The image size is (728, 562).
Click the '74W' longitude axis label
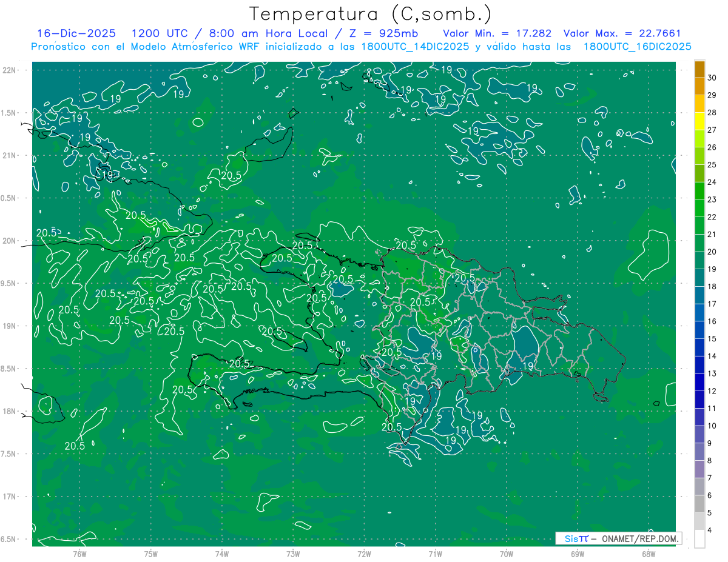(x=222, y=555)
